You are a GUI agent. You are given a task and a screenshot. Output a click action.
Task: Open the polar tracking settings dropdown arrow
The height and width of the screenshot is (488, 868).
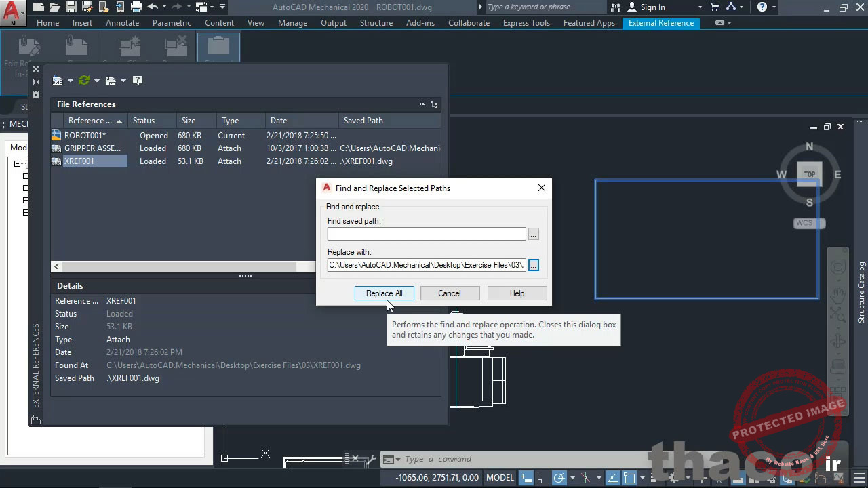click(x=572, y=478)
